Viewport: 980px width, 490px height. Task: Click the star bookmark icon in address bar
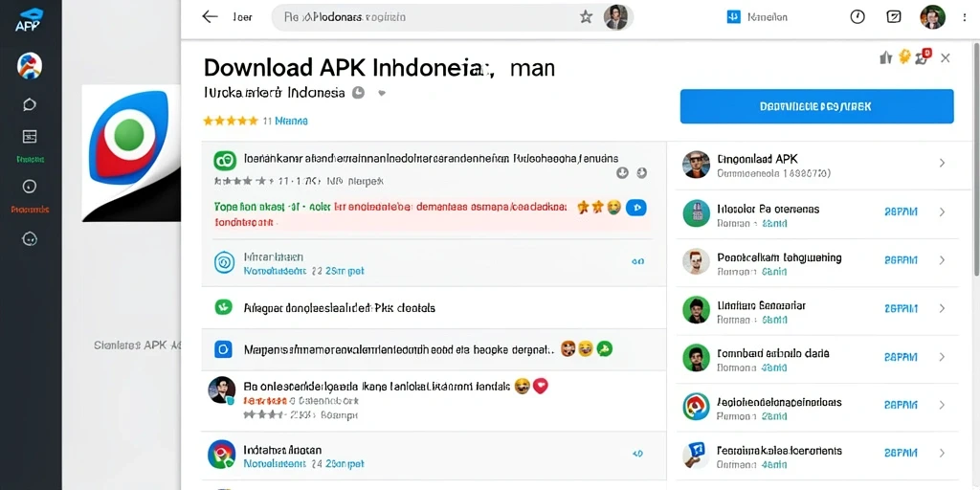(x=586, y=17)
